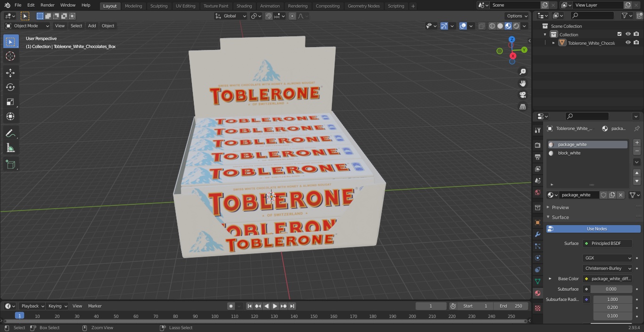Select the Rotate tool in left toolbar
The height and width of the screenshot is (332, 644).
10,87
